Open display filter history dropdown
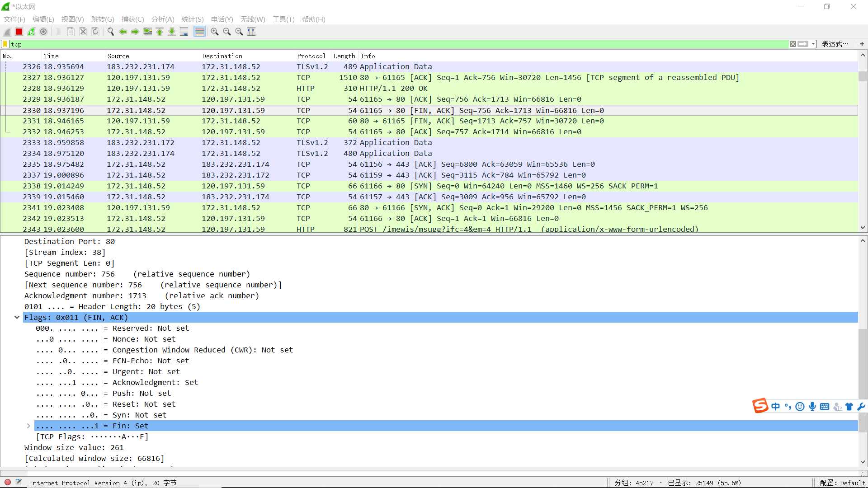This screenshot has height=488, width=868. [813, 44]
